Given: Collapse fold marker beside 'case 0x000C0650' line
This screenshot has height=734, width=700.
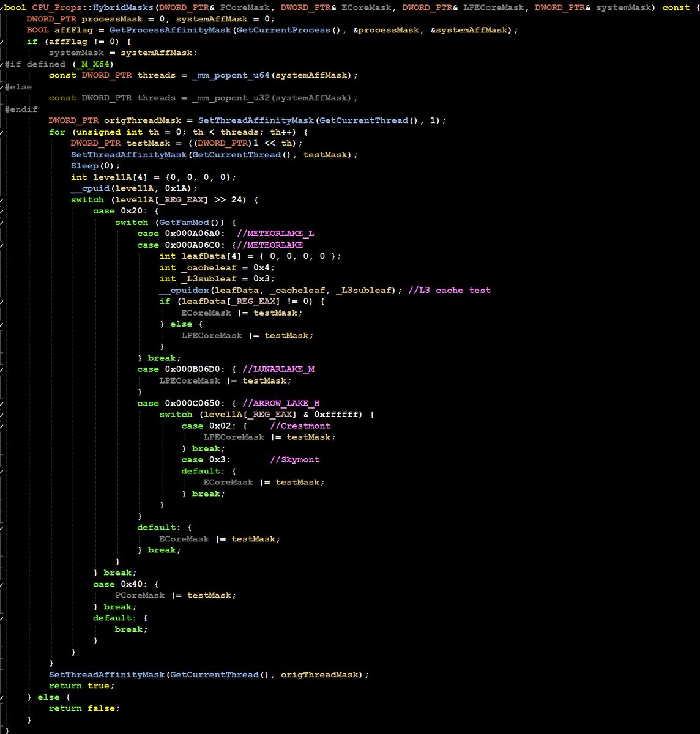Looking at the screenshot, I should [x=2, y=403].
